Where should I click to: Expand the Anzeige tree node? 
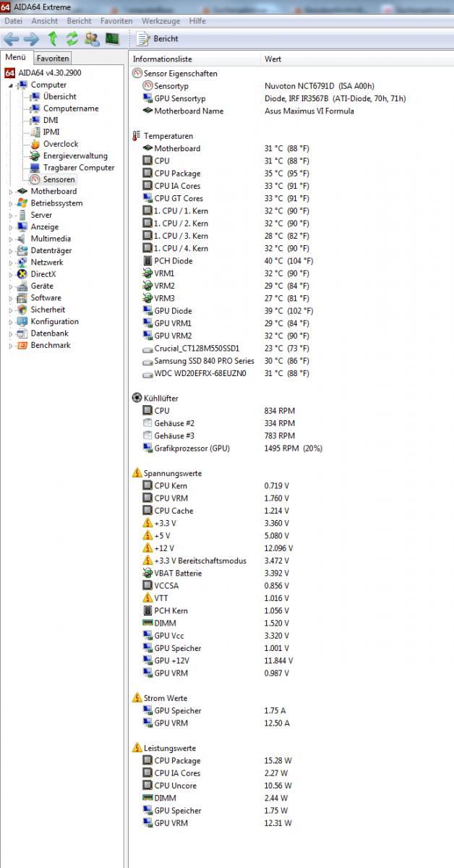(x=11, y=227)
